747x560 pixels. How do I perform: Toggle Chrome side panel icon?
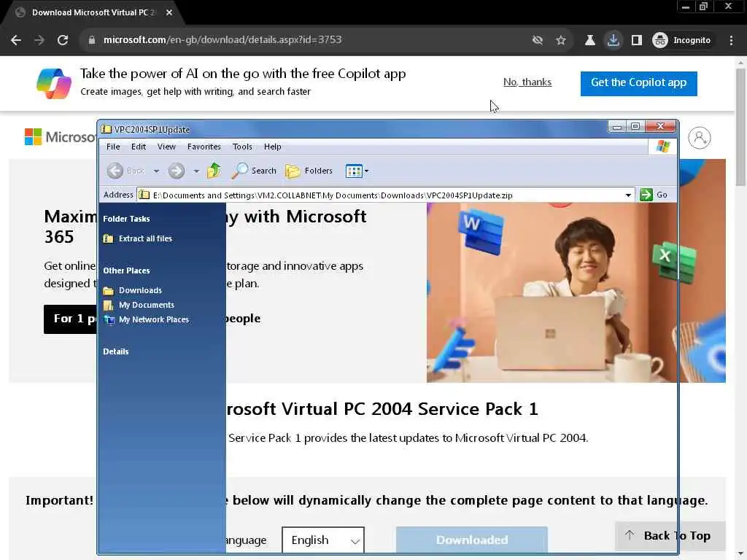pos(636,40)
